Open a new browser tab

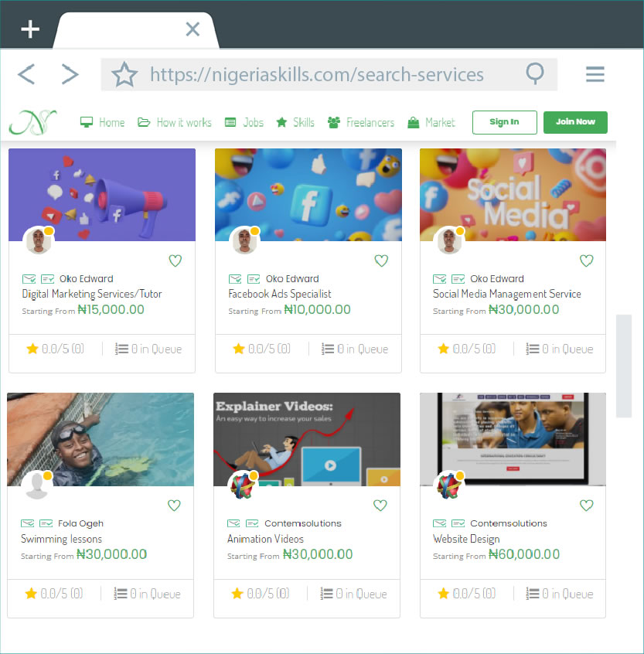click(x=29, y=29)
